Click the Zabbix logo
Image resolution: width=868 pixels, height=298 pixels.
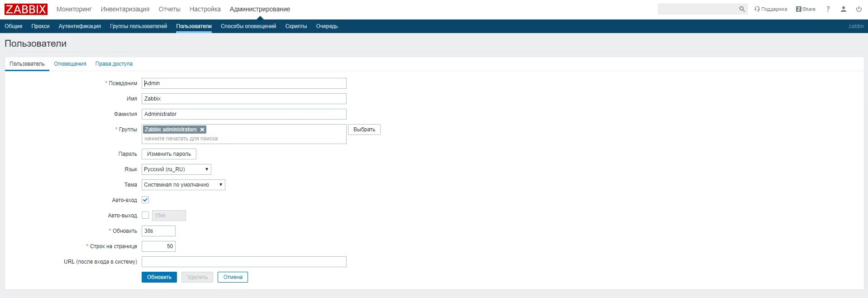(26, 9)
